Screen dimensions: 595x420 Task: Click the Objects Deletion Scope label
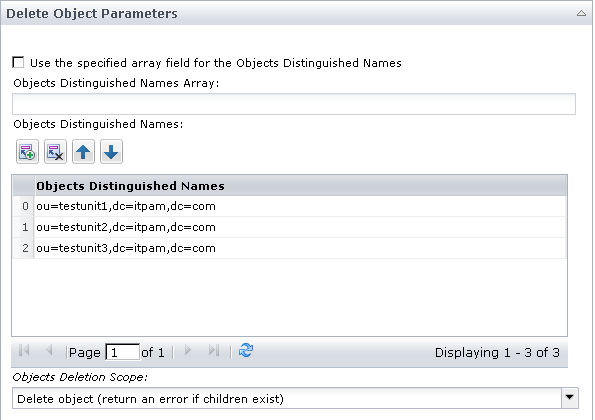point(80,377)
